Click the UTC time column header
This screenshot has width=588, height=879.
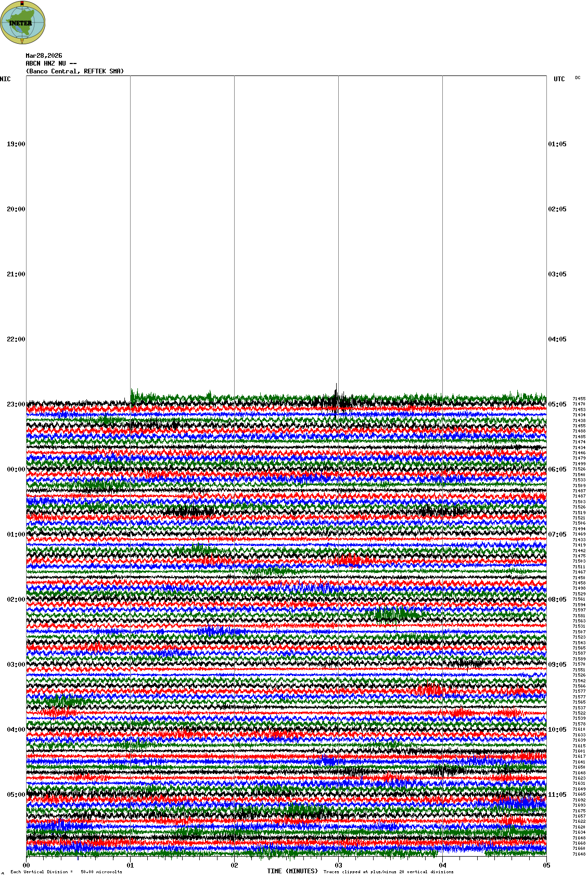tap(559, 79)
